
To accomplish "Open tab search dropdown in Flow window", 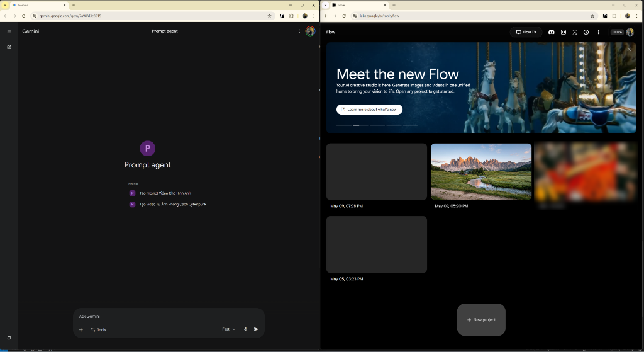I will click(x=325, y=5).
